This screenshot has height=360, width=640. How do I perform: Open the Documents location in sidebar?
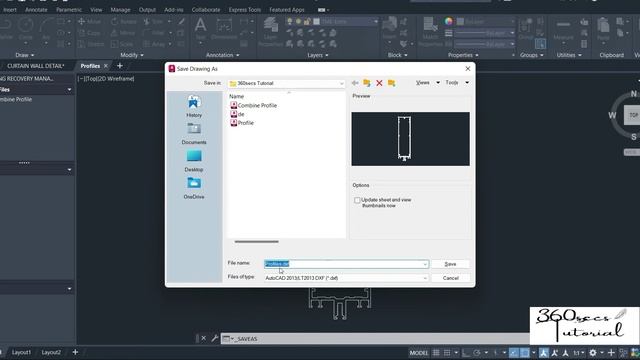194,133
